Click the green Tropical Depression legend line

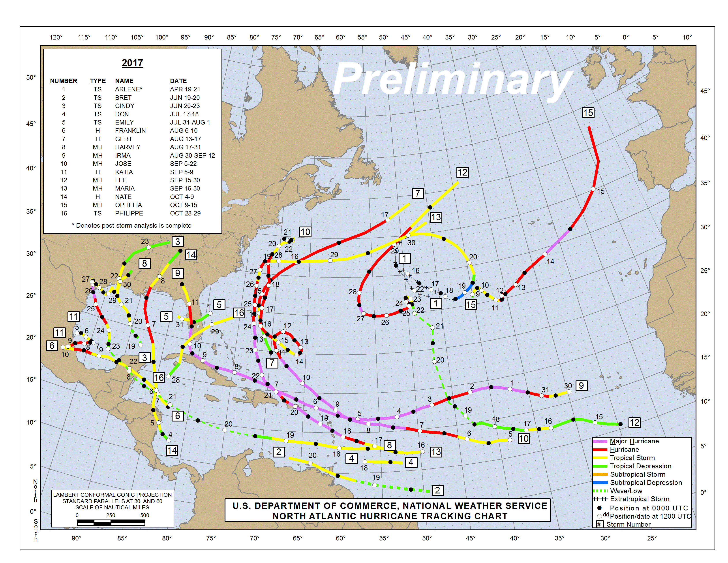point(600,466)
